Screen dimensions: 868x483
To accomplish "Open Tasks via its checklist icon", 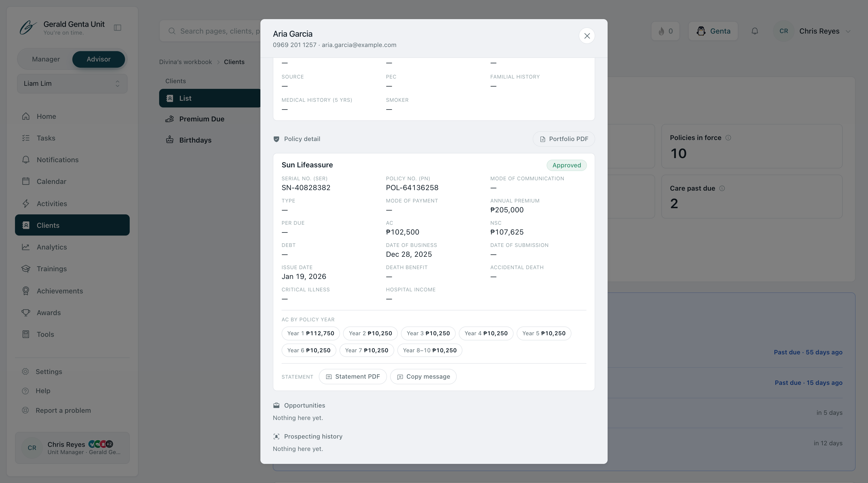I will pyautogui.click(x=26, y=138).
